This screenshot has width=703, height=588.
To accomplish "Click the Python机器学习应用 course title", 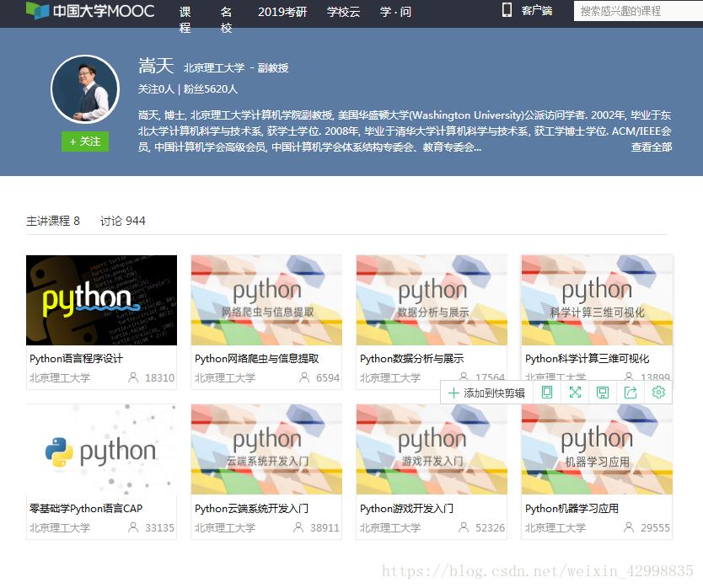I will pos(572,508).
